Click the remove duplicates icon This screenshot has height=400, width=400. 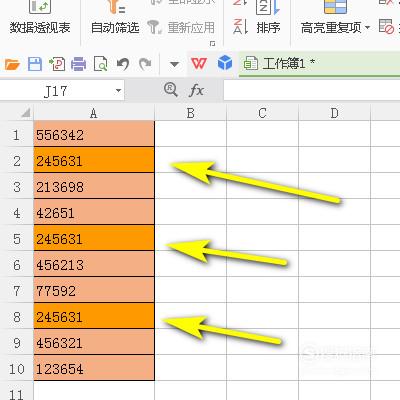coord(387,27)
